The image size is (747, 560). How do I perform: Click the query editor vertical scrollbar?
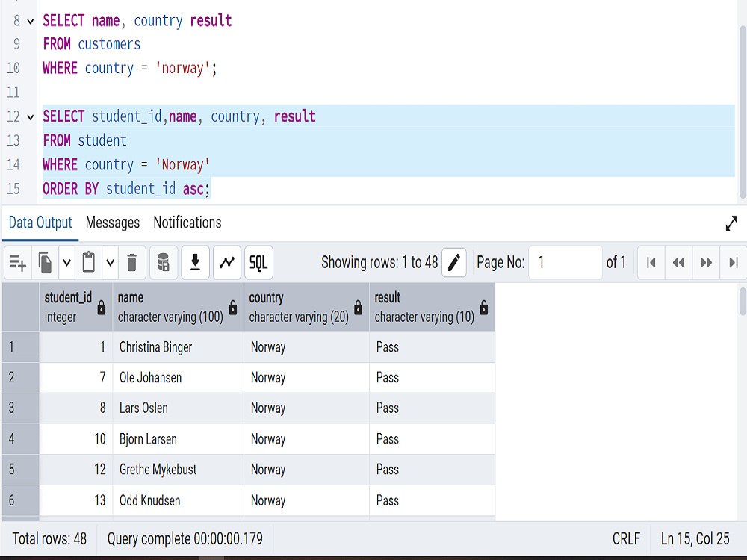(743, 112)
